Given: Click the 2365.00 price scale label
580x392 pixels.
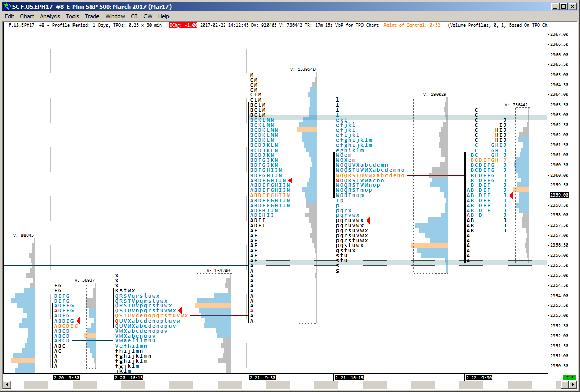Looking at the screenshot, I should coord(560,75).
